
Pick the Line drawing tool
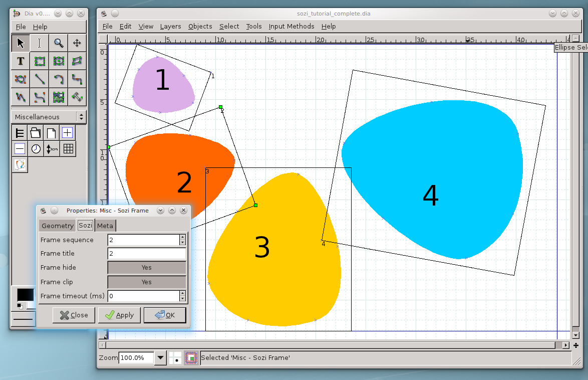pyautogui.click(x=40, y=79)
